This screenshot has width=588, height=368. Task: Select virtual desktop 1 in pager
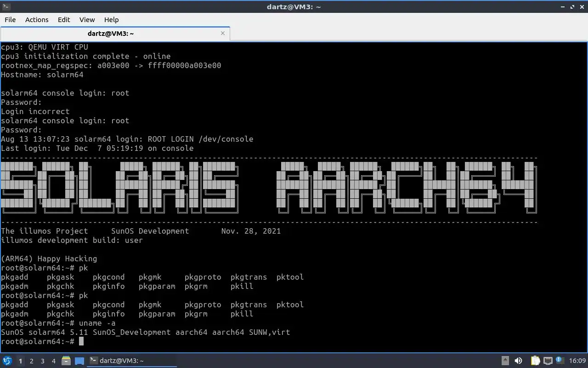tap(20, 361)
